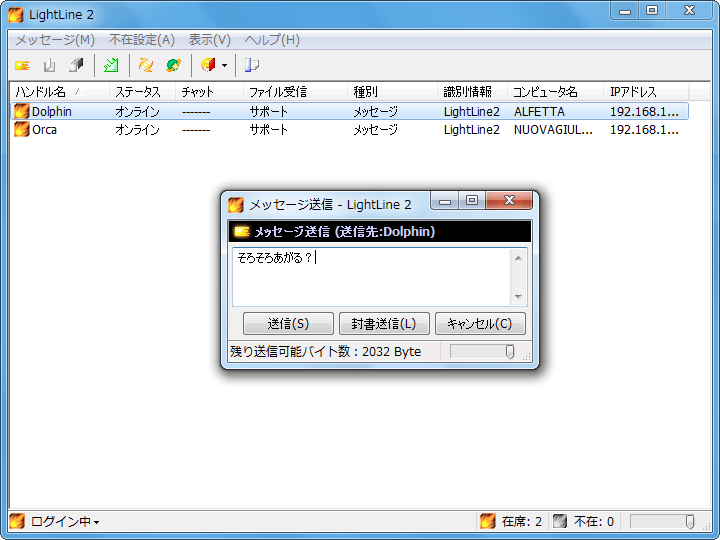Click the main window title bar flame icon
Image resolution: width=720 pixels, height=540 pixels.
(x=16, y=15)
